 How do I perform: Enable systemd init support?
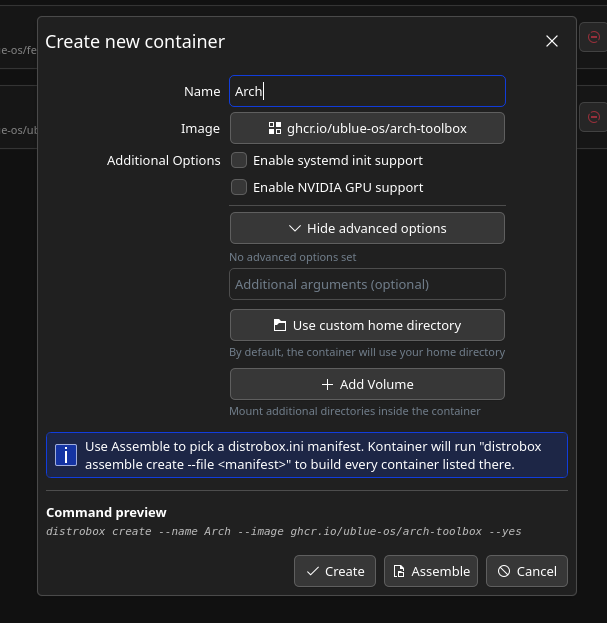click(x=239, y=160)
